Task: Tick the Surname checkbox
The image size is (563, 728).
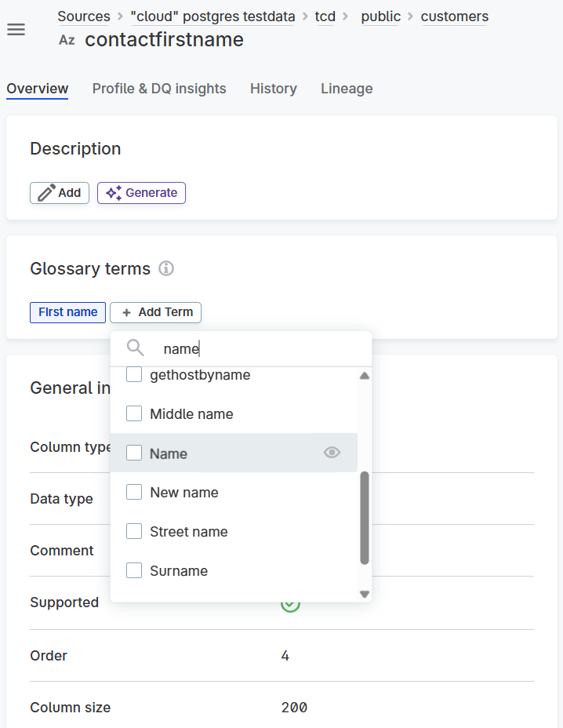Action: 133,571
